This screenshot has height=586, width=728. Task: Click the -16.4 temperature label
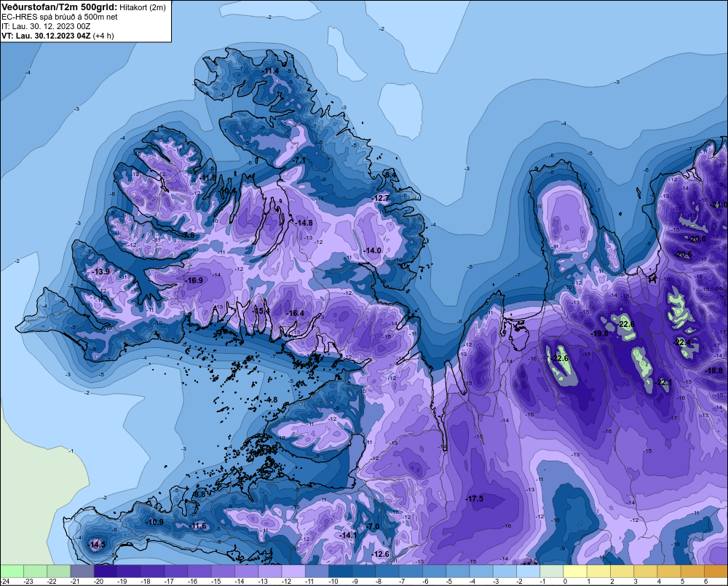[296, 313]
